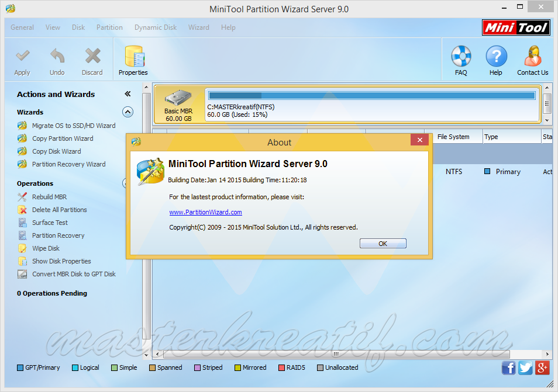
Task: Open the Wizard menu
Action: point(198,27)
